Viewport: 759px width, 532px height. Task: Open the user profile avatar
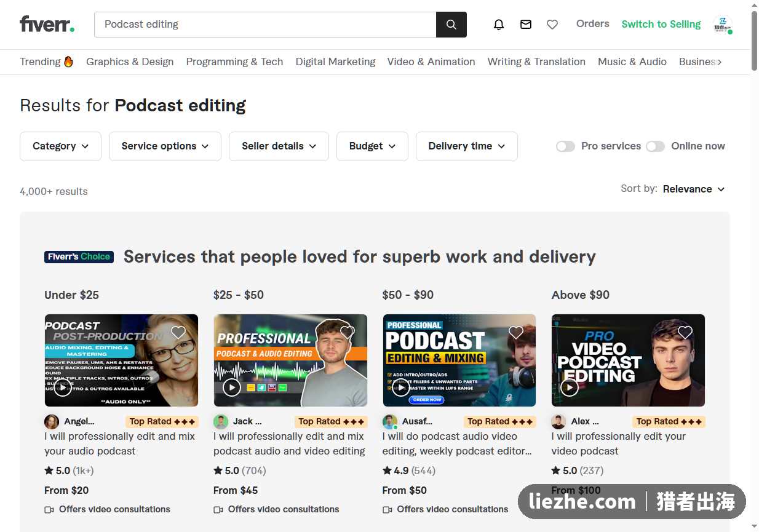click(x=723, y=25)
